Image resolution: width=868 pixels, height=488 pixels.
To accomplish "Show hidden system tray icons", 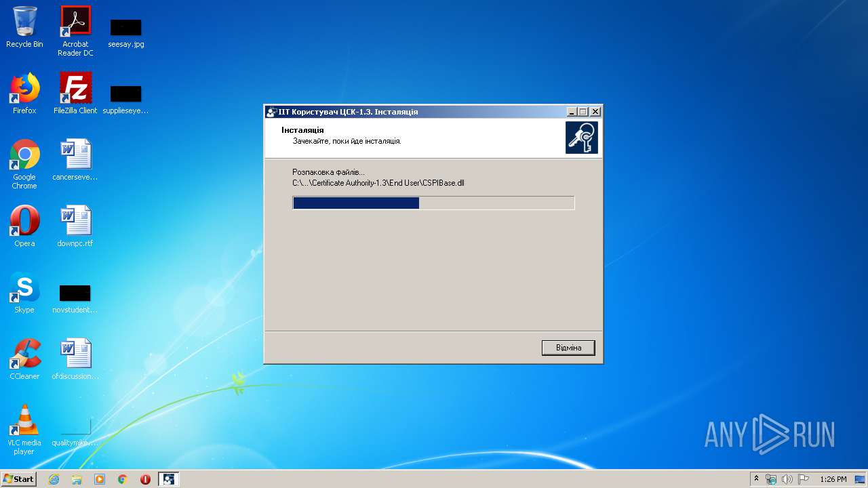I will point(757,479).
